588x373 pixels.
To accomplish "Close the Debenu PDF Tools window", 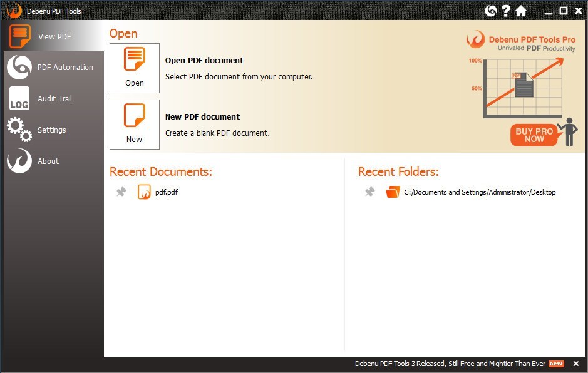I will (x=579, y=11).
